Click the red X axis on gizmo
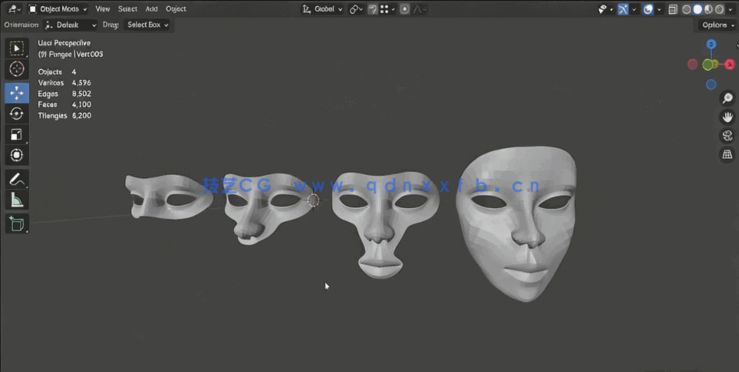This screenshot has height=372, width=739. (x=730, y=65)
